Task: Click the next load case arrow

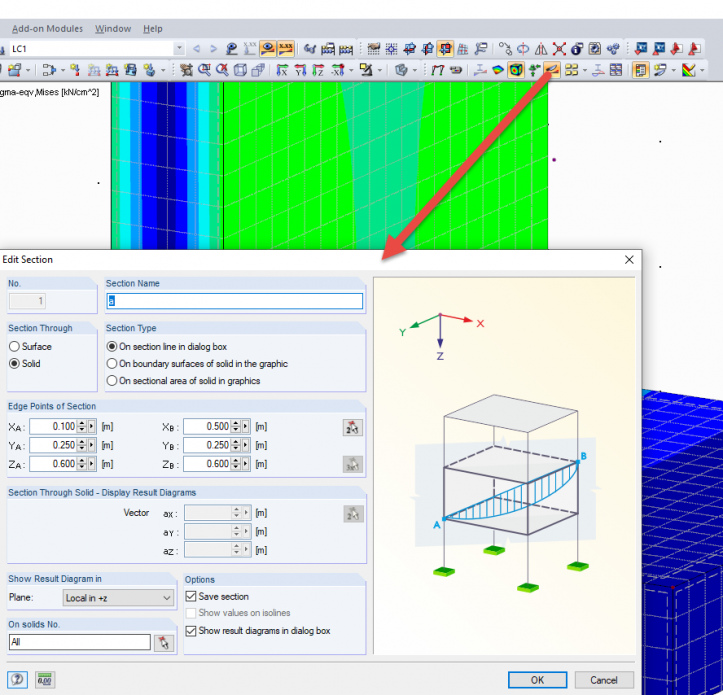Action: (213, 49)
